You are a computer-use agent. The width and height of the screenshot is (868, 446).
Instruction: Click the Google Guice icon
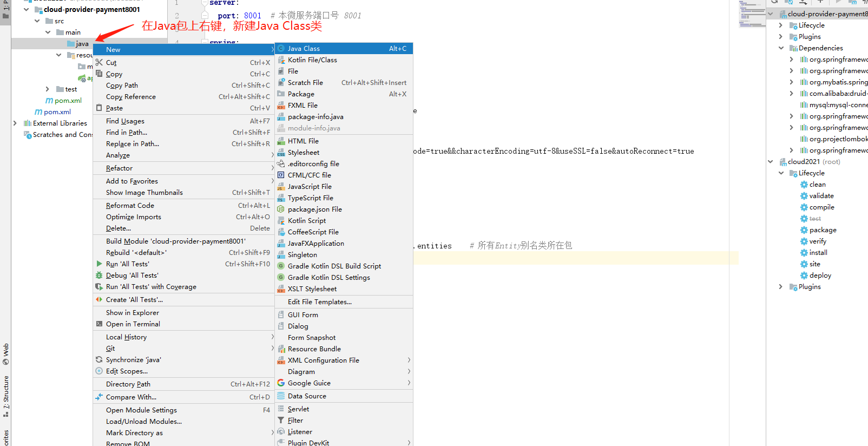pos(281,383)
